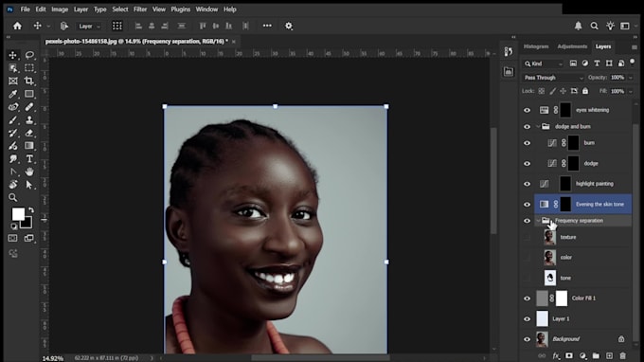The width and height of the screenshot is (644, 362).
Task: Switch to the Adjustments tab
Action: point(572,46)
